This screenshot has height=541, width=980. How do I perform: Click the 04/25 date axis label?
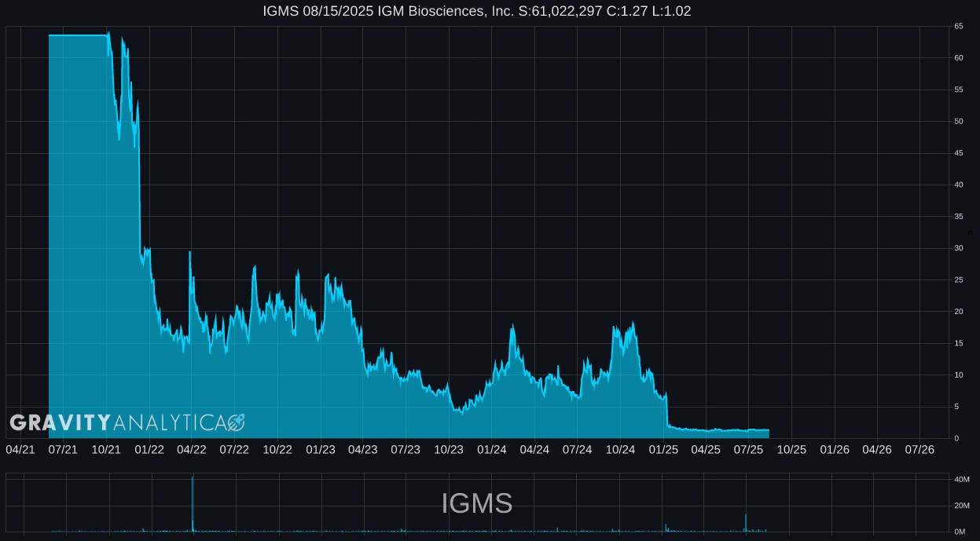[706, 450]
